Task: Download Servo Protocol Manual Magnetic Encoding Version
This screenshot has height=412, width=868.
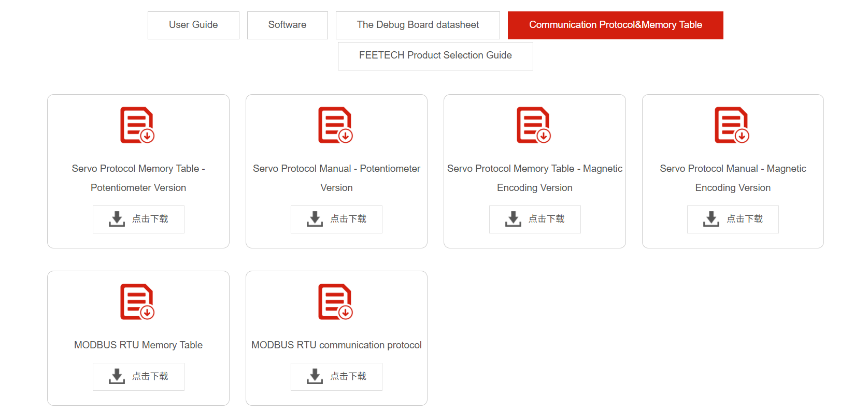Action: [x=733, y=219]
